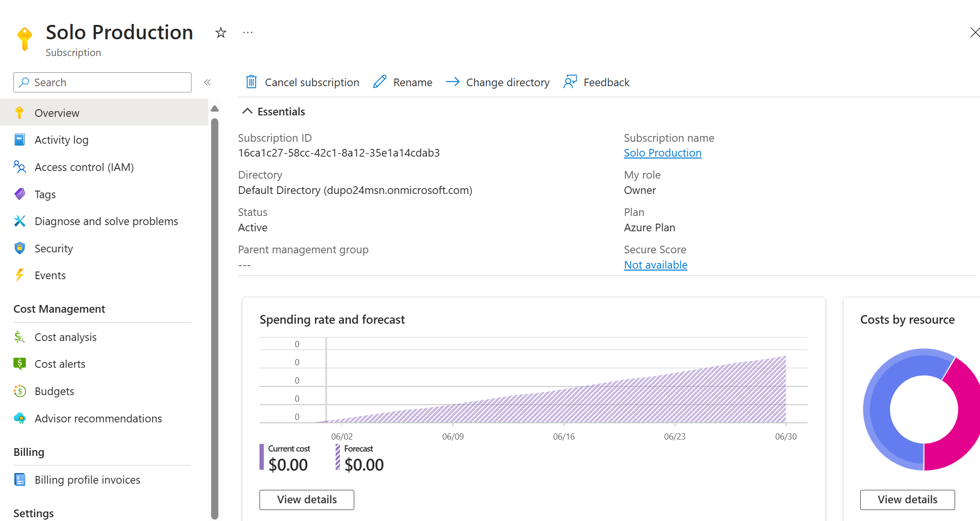This screenshot has width=980, height=521.
Task: Click the 06/16 date on chart axis
Action: pyautogui.click(x=563, y=437)
